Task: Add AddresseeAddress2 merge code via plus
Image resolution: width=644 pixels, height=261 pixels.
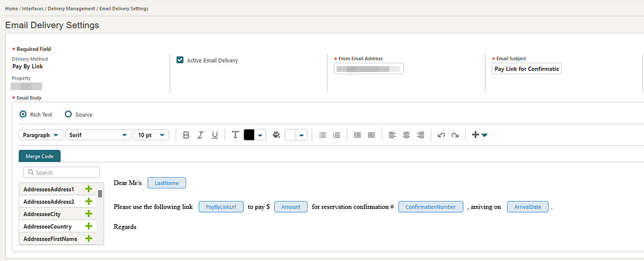Action: click(88, 201)
